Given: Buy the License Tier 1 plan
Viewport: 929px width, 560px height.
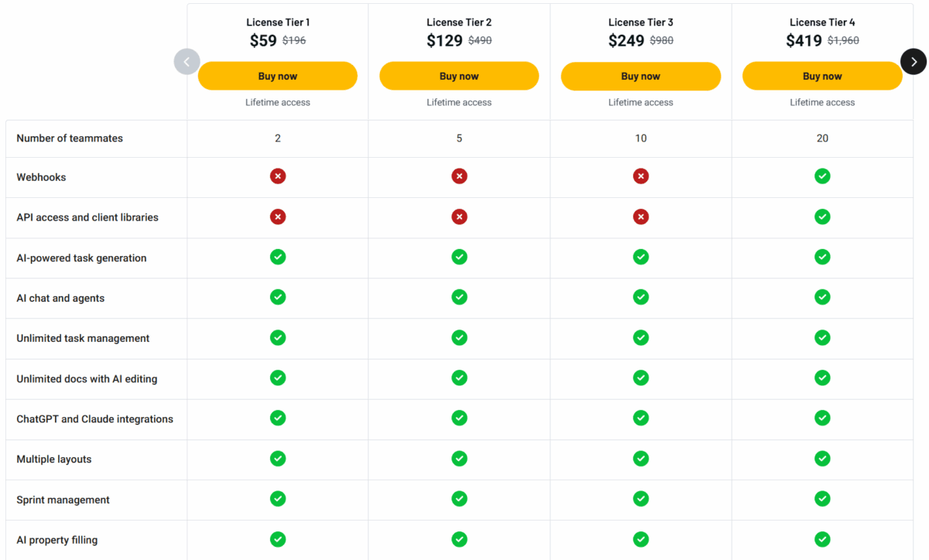Looking at the screenshot, I should (278, 76).
